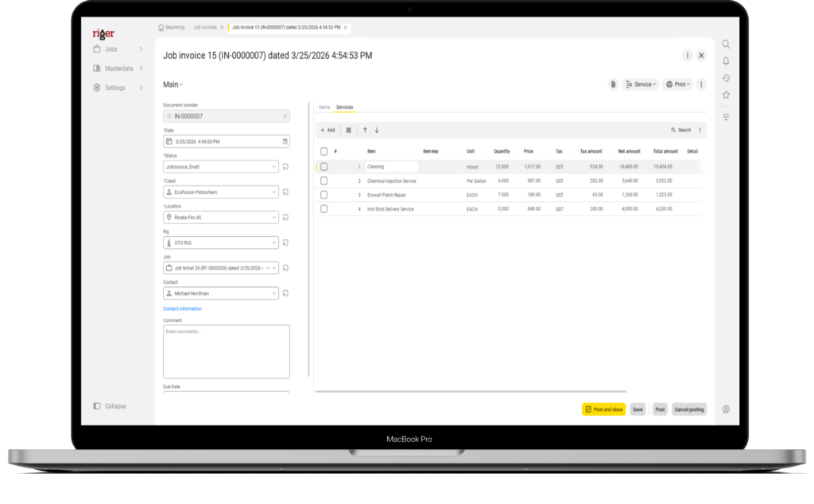Open the more options menu in invoice title bar
This screenshot has height=504, width=814.
pyautogui.click(x=688, y=56)
